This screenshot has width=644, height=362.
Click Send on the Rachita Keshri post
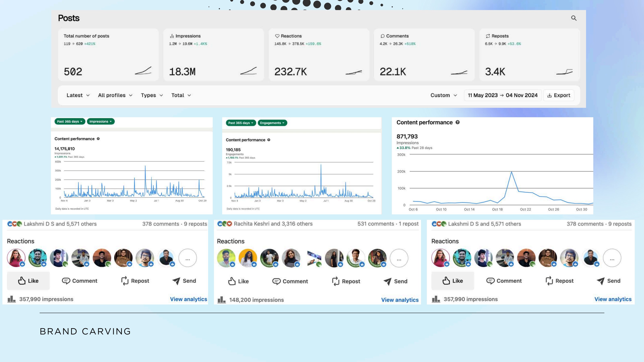coord(395,281)
